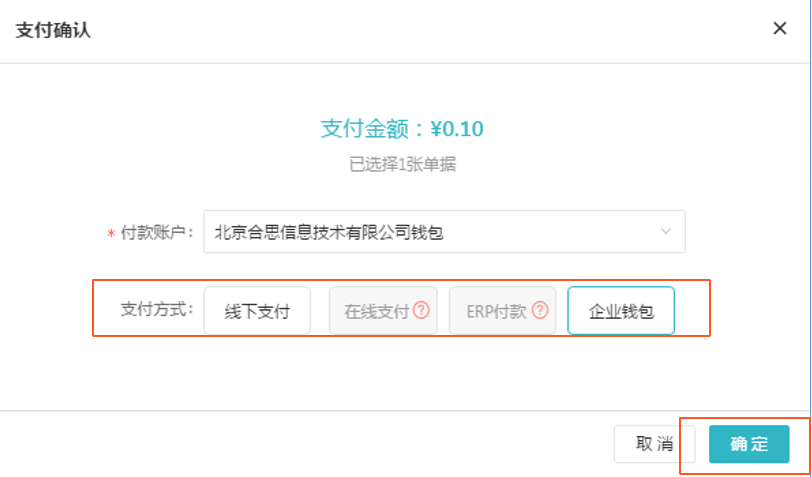This screenshot has width=812, height=477.
Task: Open the 北京合思信息技术有限公司钱包 account selector
Action: click(x=444, y=232)
